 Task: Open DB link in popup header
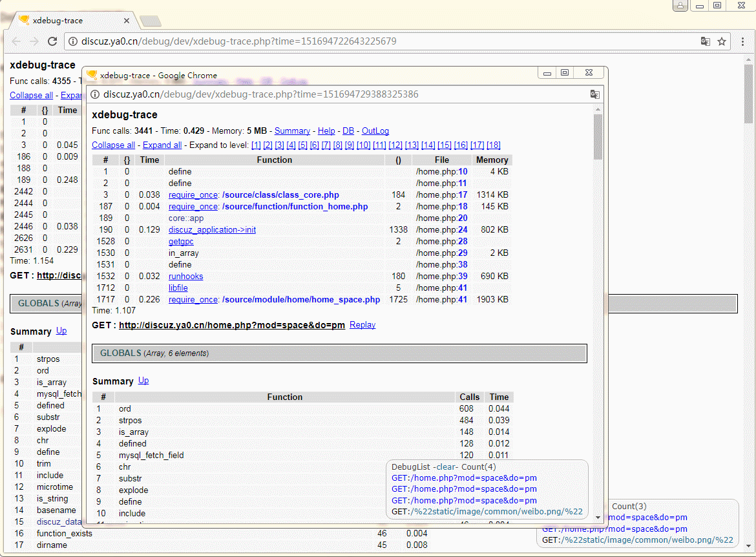[x=348, y=131]
